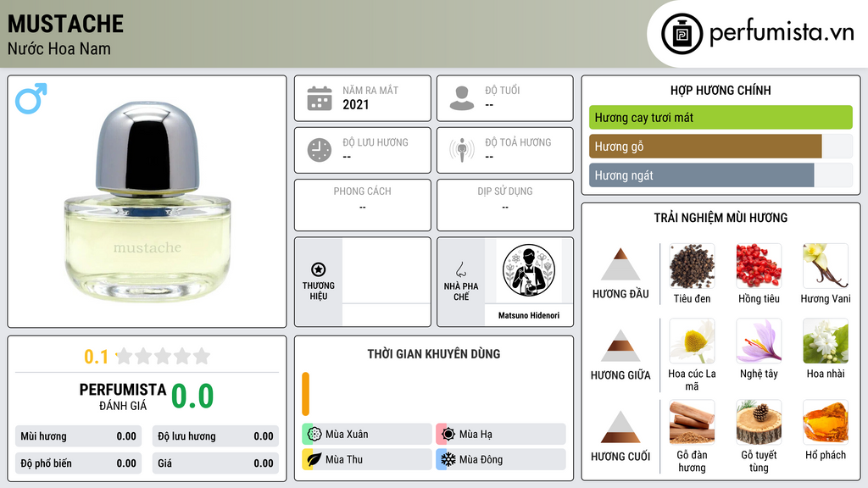Click the perfumista.vn bottle logo icon
This screenshot has height=488, width=868.
pos(682,34)
